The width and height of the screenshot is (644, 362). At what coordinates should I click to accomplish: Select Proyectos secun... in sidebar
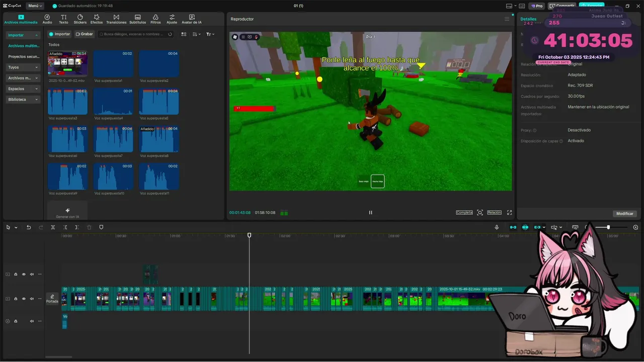point(24,57)
